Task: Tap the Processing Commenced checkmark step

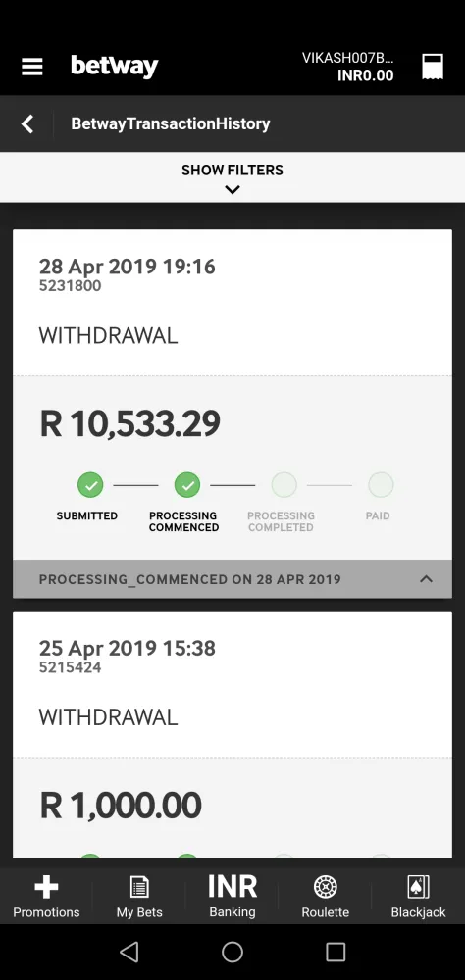Action: point(187,485)
